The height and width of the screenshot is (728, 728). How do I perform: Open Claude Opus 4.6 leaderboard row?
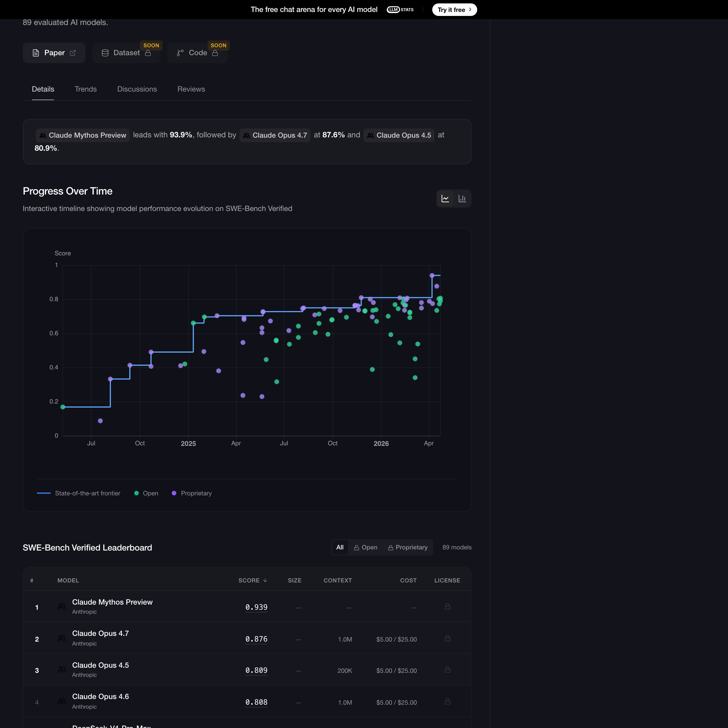point(247,701)
